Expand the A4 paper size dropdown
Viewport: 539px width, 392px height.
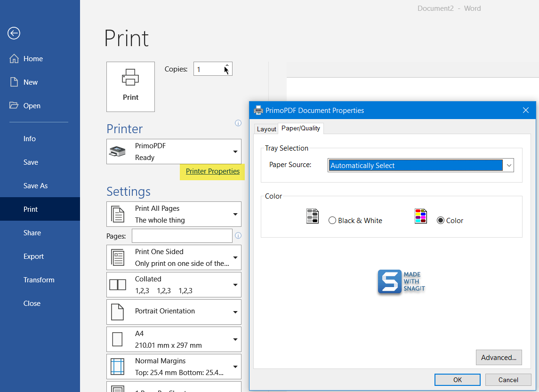click(x=235, y=339)
